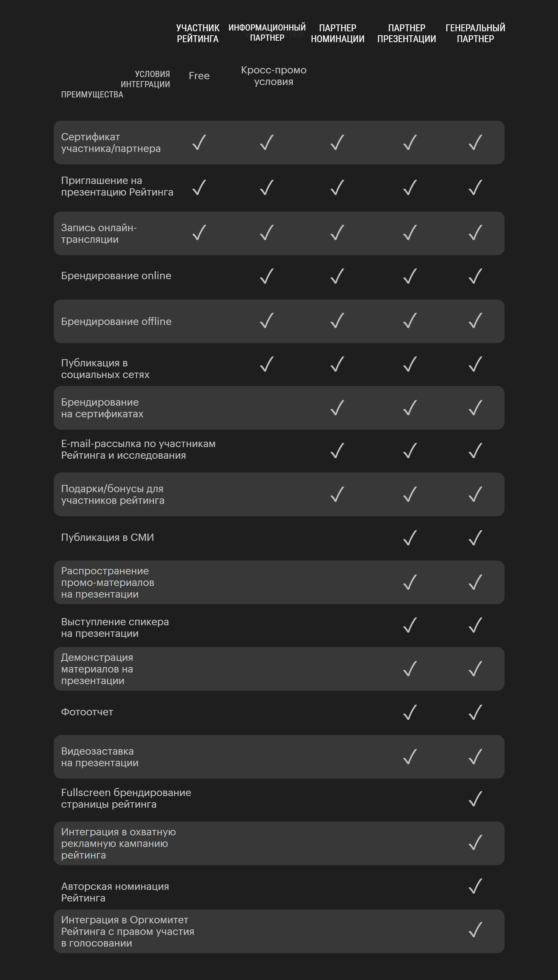The width and height of the screenshot is (558, 980).
Task: Click the Выступление спикера на презентации row label
Action: coord(115,627)
